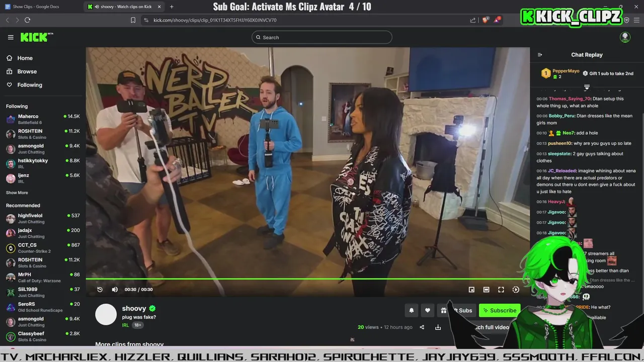The image size is (644, 362).
Task: Open SeroRS recommended channel
Action: tap(43, 307)
